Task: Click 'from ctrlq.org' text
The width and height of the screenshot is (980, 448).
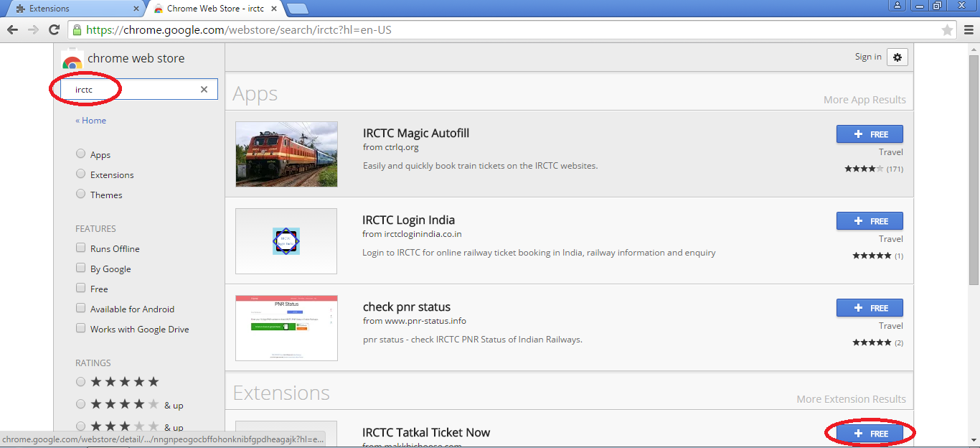Action: coord(391,147)
